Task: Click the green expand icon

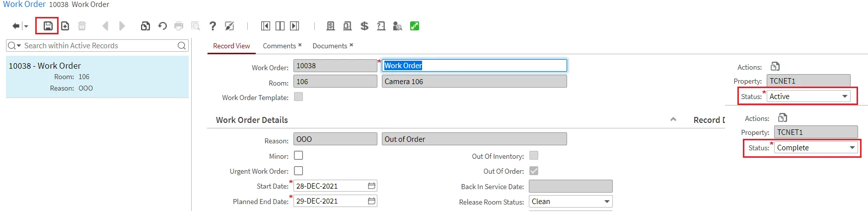Action: [415, 26]
